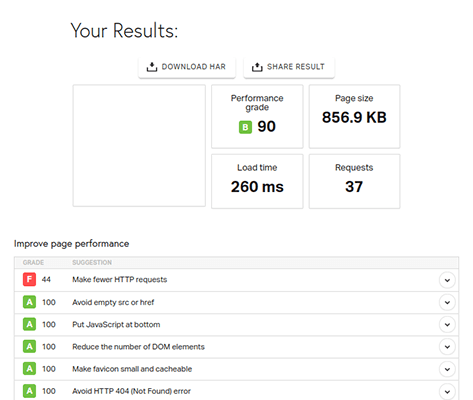Click the score 44 in the first row
473x400 pixels.
pos(46,280)
